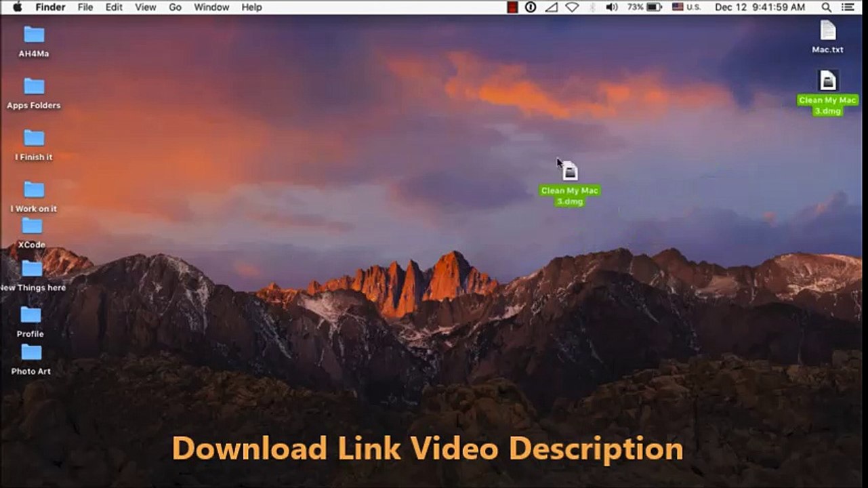Click the date and time display
868x488 pixels.
(x=760, y=7)
